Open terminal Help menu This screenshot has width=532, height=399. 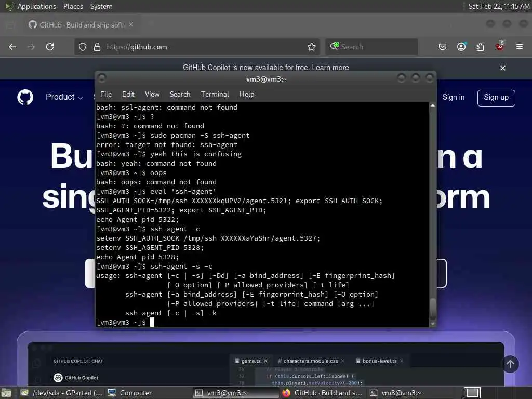[247, 95]
